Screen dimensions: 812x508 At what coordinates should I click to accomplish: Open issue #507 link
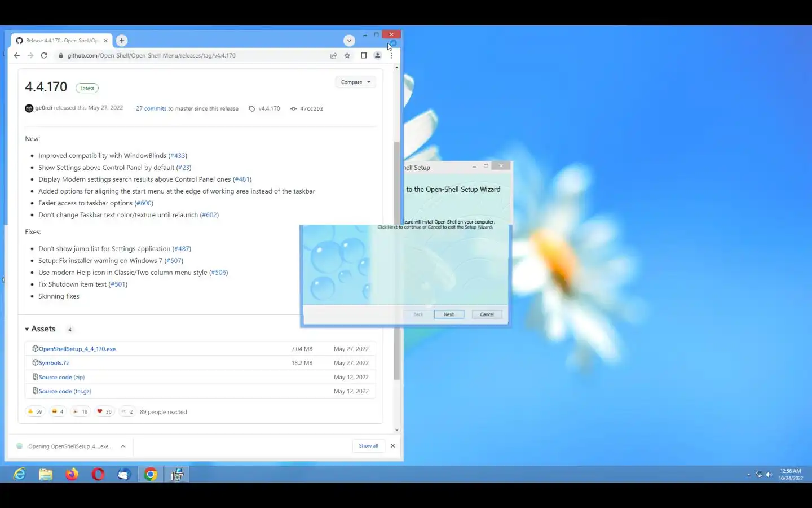pyautogui.click(x=174, y=261)
